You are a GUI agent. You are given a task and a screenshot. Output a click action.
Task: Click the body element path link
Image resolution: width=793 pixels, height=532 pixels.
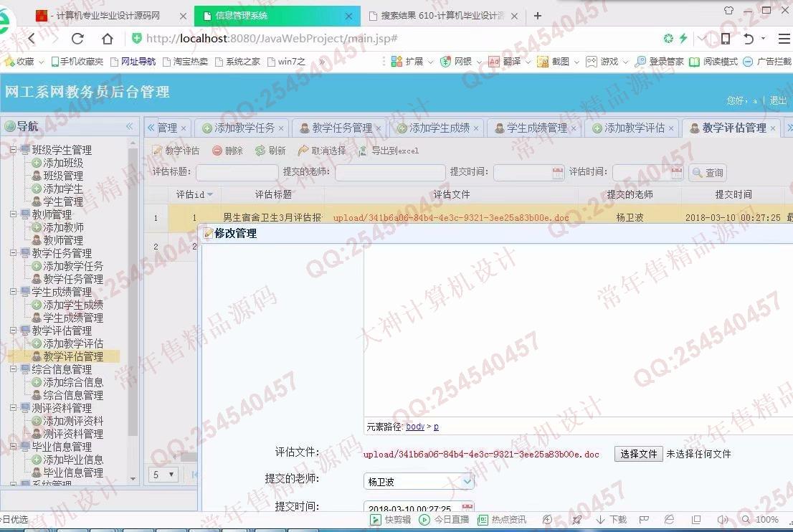415,427
